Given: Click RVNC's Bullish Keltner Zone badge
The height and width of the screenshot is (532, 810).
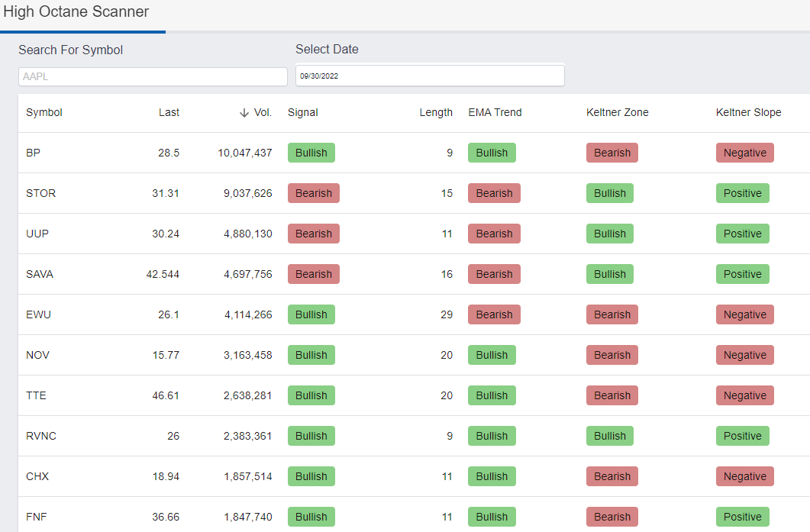Looking at the screenshot, I should [609, 436].
